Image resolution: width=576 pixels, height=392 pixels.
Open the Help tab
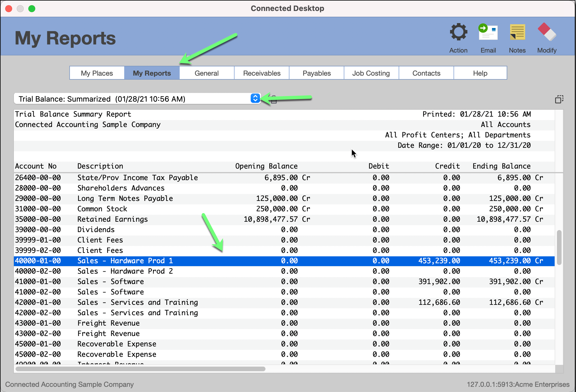[x=480, y=73]
